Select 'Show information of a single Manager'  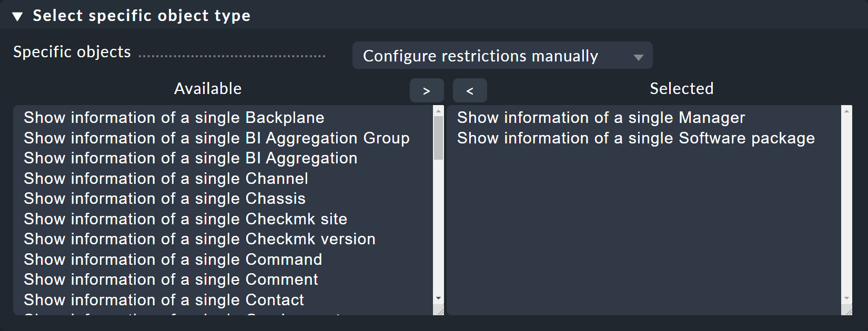[601, 117]
